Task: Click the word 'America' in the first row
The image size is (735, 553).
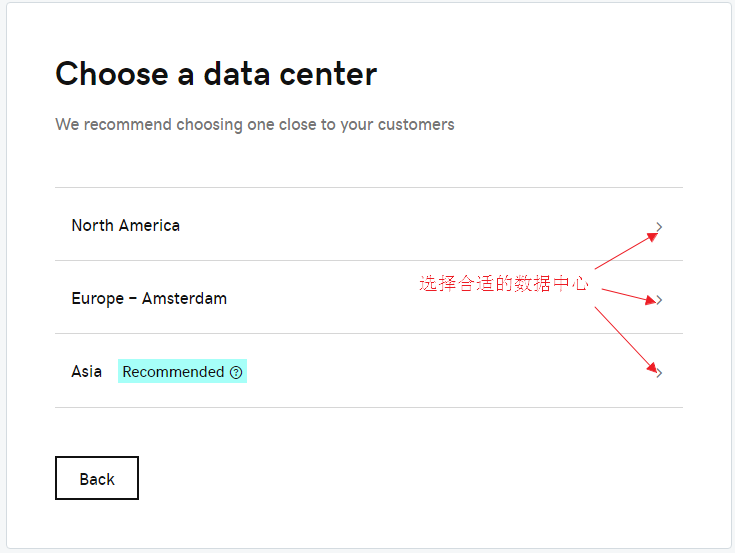Action: tap(149, 225)
